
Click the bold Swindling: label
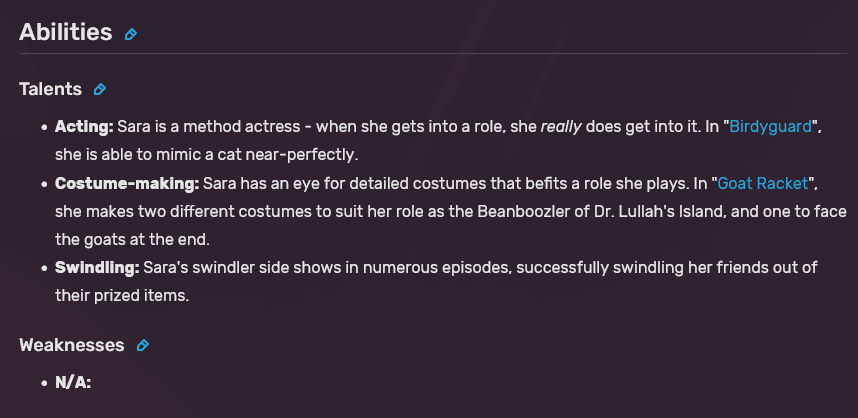click(97, 268)
